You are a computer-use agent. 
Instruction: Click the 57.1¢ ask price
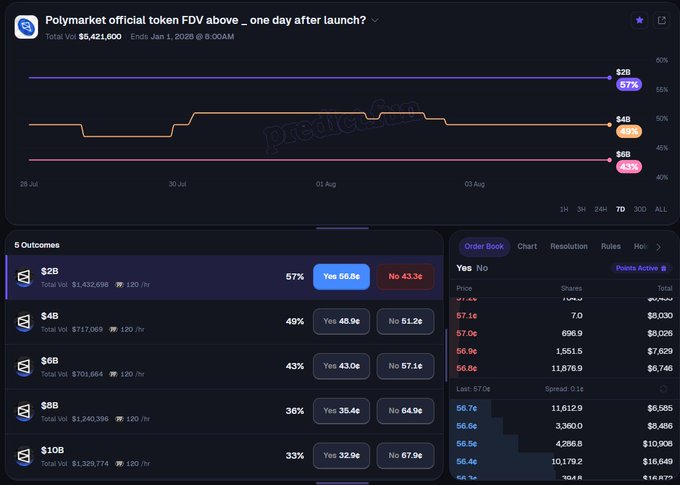467,316
